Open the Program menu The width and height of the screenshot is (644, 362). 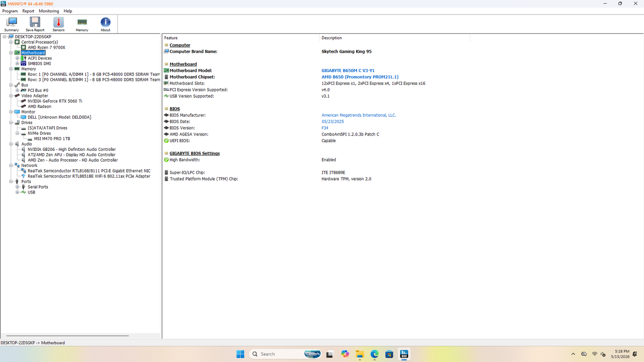pos(10,11)
